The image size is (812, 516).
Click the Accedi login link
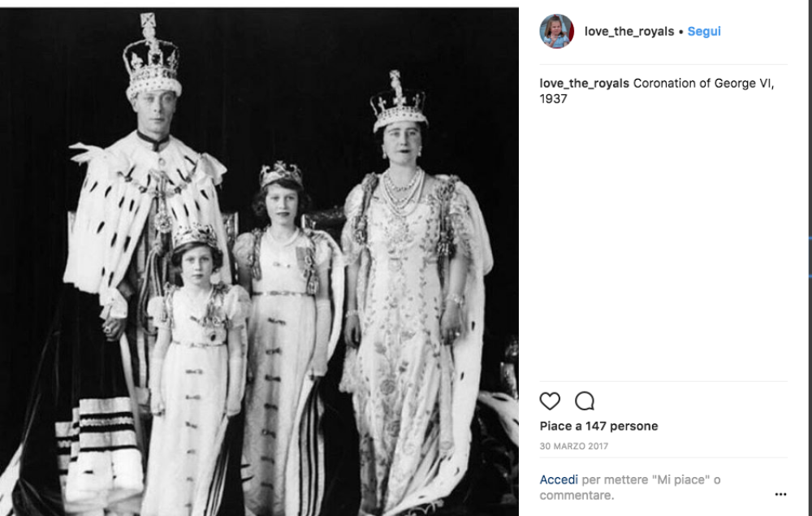pos(559,479)
